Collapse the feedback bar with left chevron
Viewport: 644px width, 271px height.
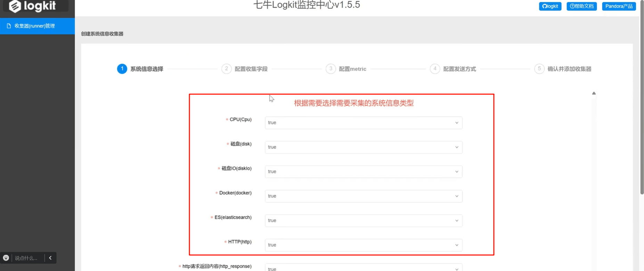pyautogui.click(x=50, y=258)
